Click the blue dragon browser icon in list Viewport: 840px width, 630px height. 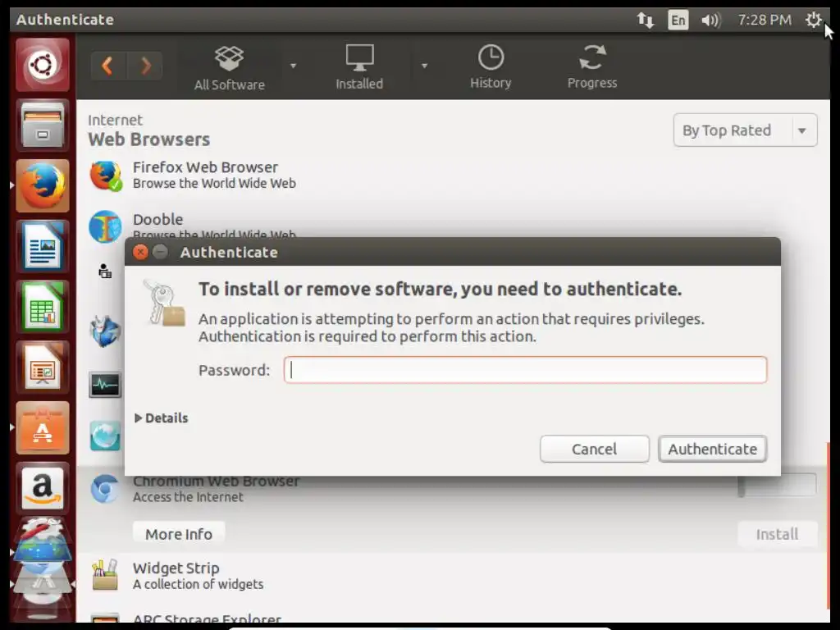pyautogui.click(x=105, y=331)
